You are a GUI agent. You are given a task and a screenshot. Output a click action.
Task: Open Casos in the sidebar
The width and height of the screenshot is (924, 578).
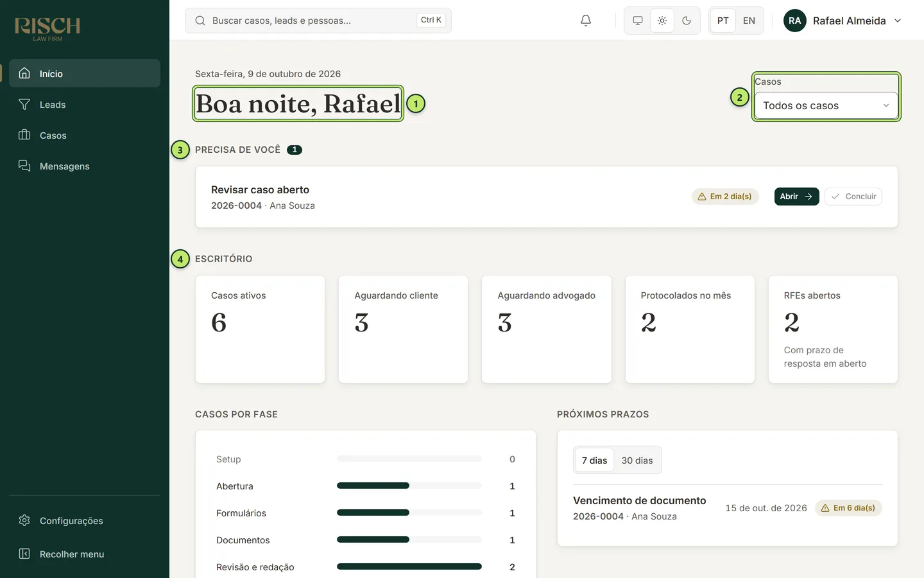click(x=85, y=135)
